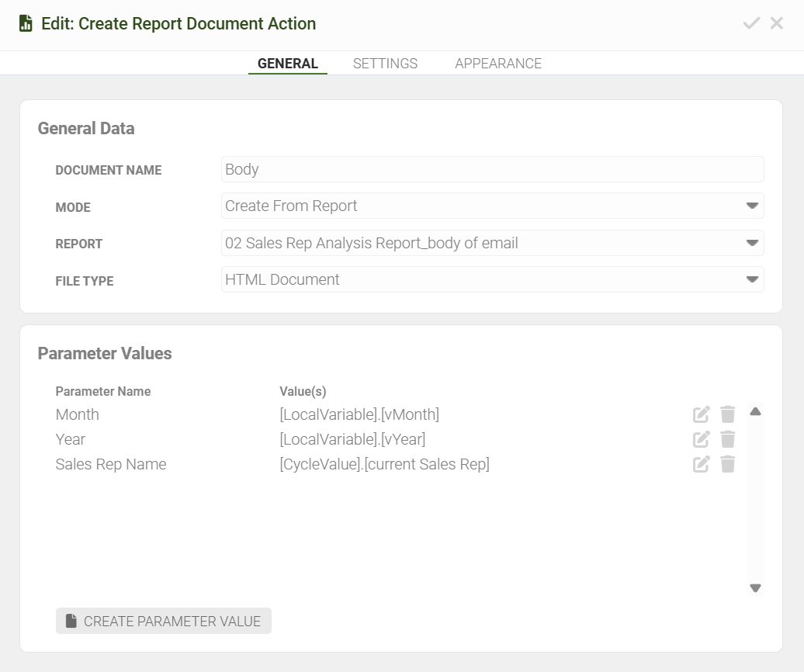804x672 pixels.
Task: Select the Sales Rep Name parameter row
Action: 111,464
